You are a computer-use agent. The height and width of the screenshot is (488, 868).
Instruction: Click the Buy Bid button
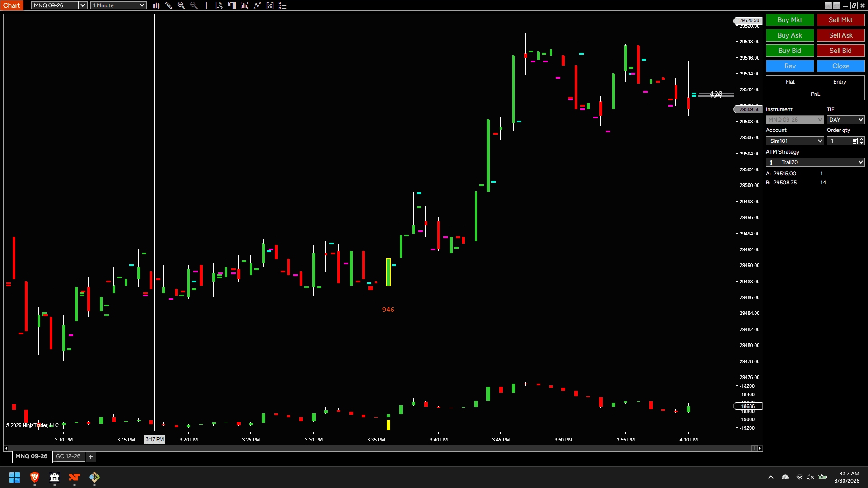tap(790, 51)
